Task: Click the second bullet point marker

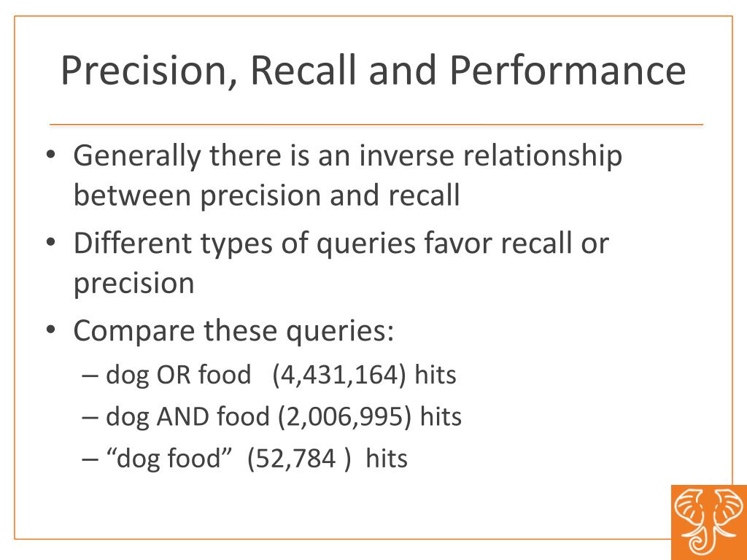Action: pos(51,242)
